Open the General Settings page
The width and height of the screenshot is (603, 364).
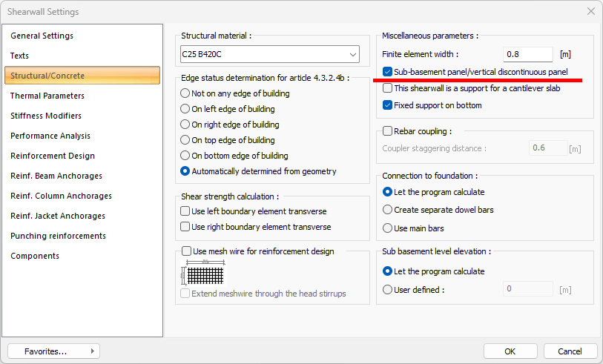click(x=42, y=36)
